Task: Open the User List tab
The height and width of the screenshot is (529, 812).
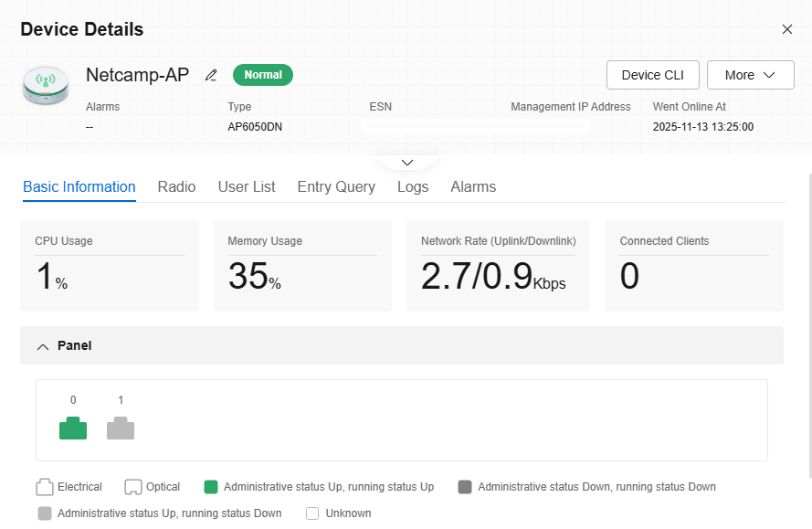Action: 247,186
